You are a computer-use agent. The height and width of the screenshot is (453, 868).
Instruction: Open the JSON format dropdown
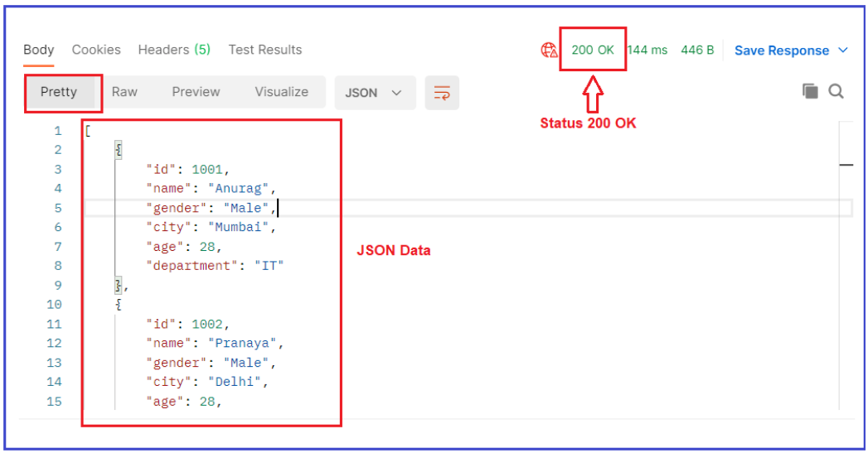pyautogui.click(x=375, y=93)
